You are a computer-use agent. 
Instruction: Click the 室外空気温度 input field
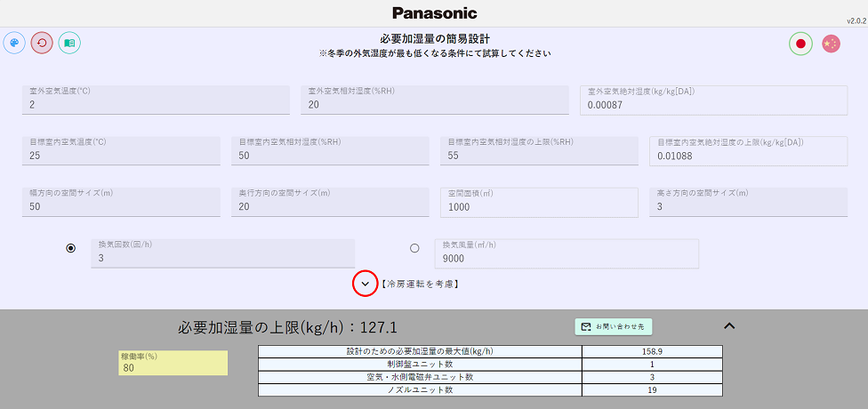click(x=156, y=104)
